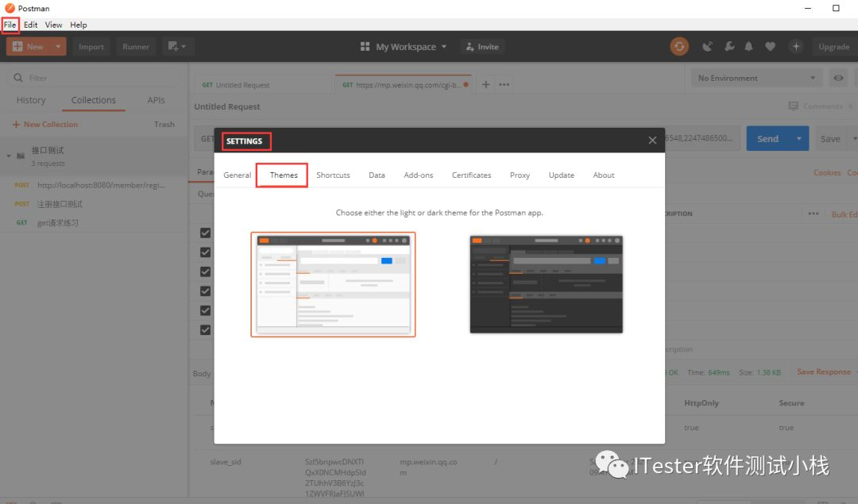Choose the light theme thumbnail
Viewport: 858px width, 504px height.
(x=333, y=284)
